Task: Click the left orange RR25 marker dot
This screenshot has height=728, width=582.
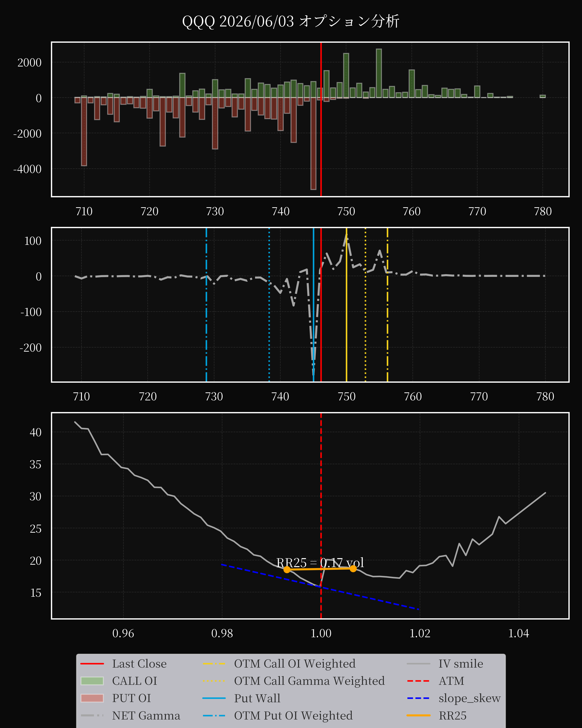Action: pos(287,570)
